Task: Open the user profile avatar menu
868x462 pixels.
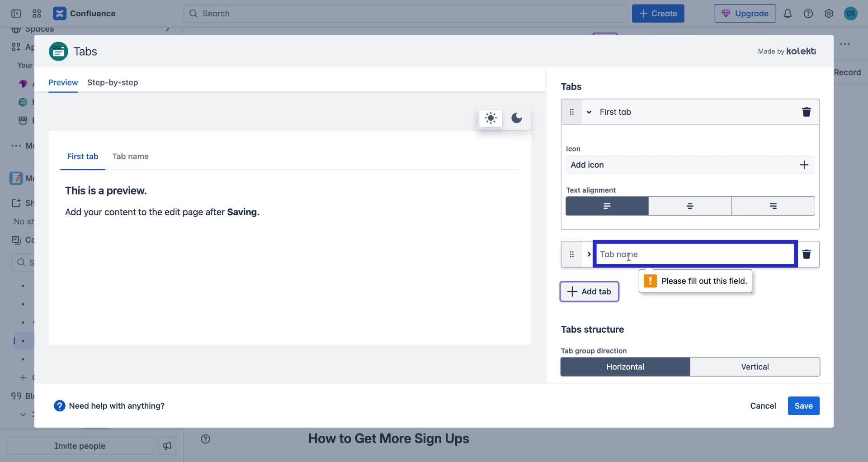Action: (x=852, y=13)
